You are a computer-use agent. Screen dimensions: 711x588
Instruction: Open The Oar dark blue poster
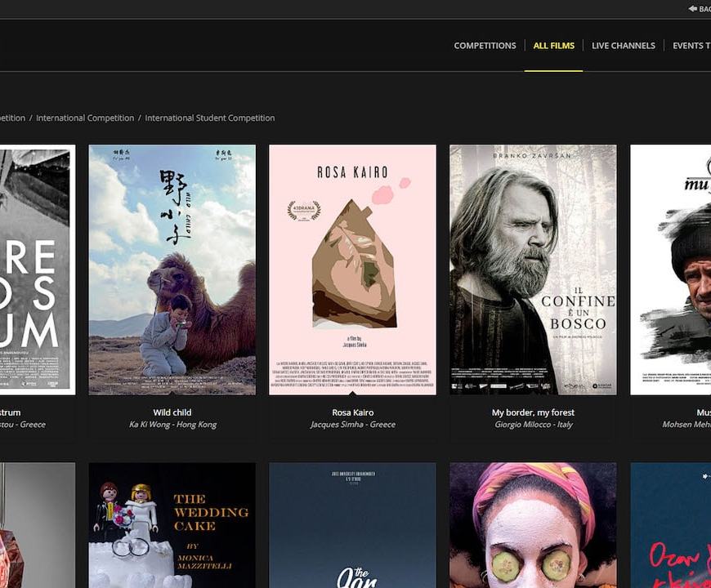tap(353, 525)
